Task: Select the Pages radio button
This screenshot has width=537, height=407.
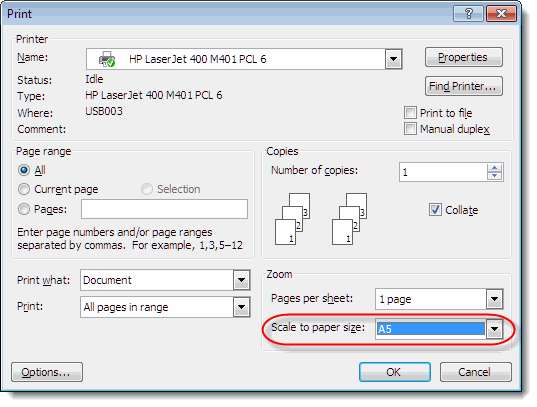Action: point(24,209)
